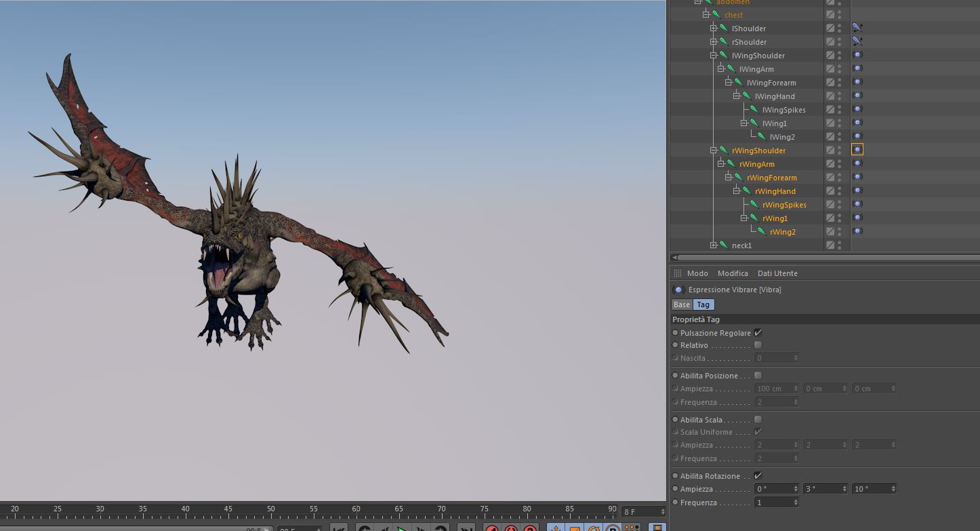Open the Dati Utente menu
The height and width of the screenshot is (531, 980).
[x=777, y=273]
